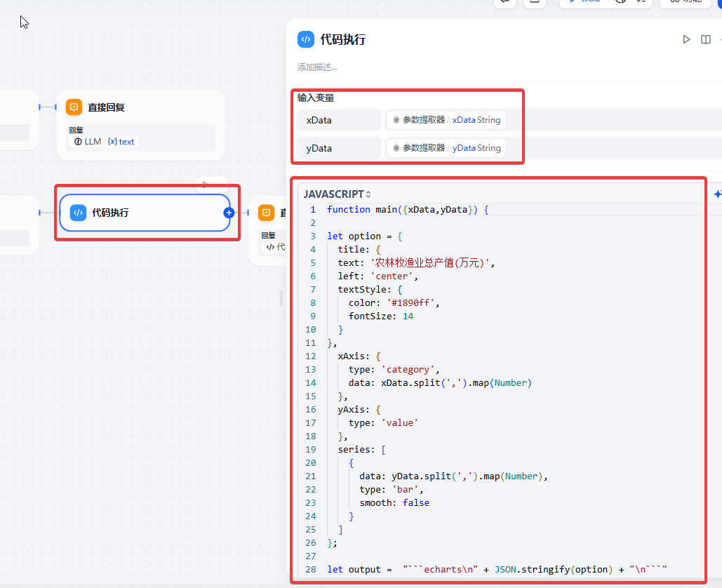Click the code line let output = with echarts string

[497, 570]
